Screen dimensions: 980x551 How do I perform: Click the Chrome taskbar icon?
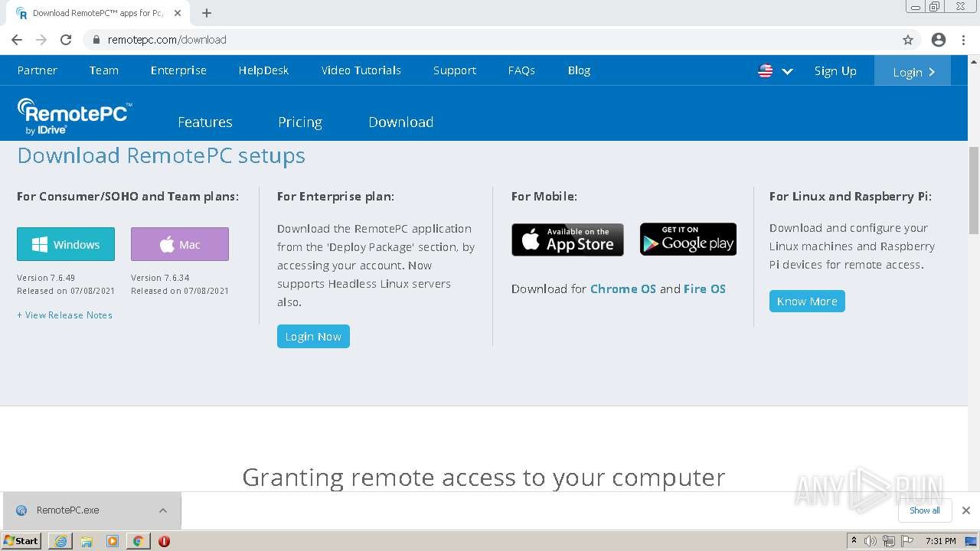(138, 541)
